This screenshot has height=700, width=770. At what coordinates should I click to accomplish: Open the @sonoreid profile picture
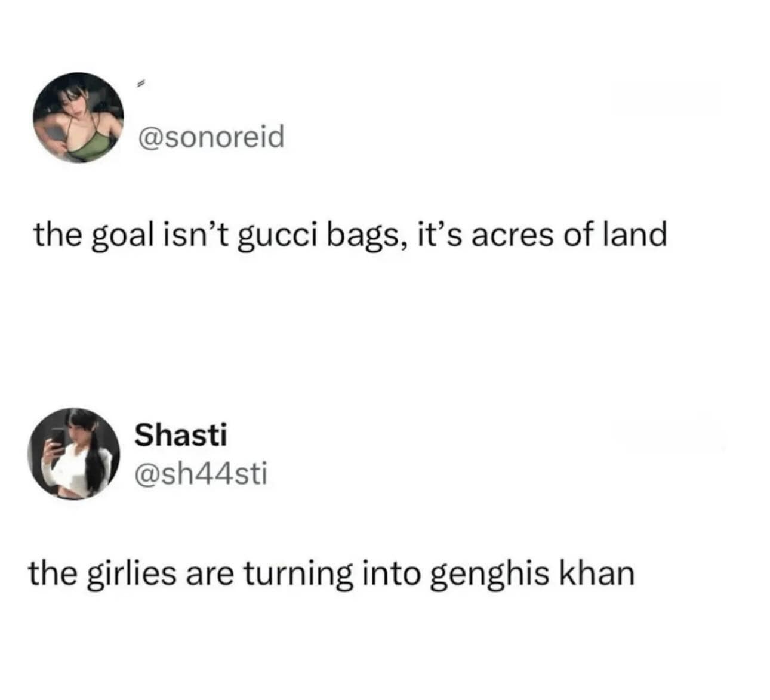pyautogui.click(x=78, y=118)
